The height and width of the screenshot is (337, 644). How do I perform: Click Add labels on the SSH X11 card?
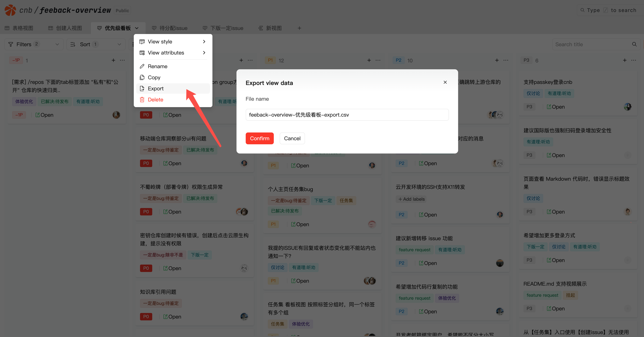tap(411, 199)
